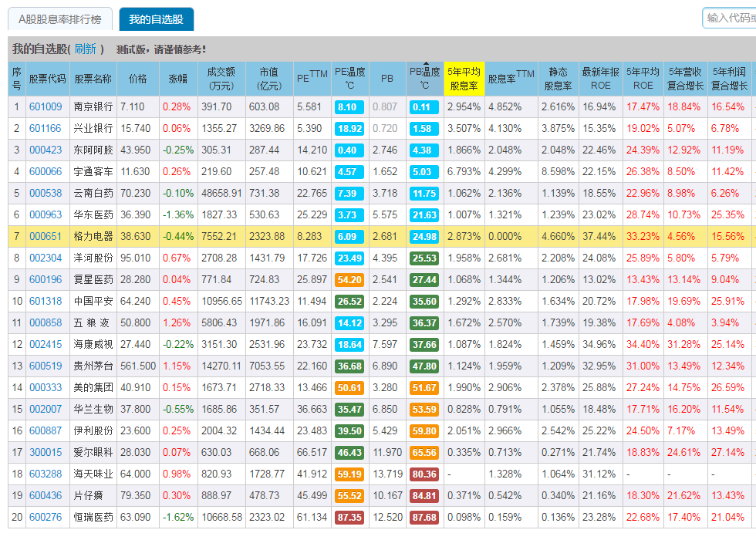
Task: Open stock code 000651 in highlighted row
Action: pyautogui.click(x=46, y=236)
